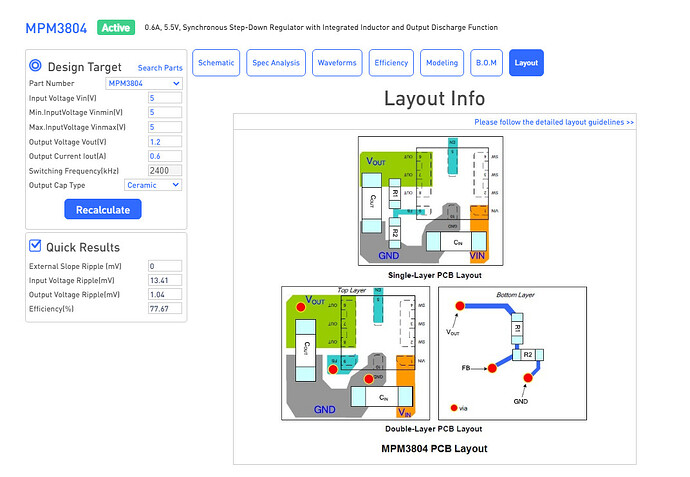The height and width of the screenshot is (477, 690).
Task: Click the Single-Layer PCB Layout caption
Action: pos(435,275)
